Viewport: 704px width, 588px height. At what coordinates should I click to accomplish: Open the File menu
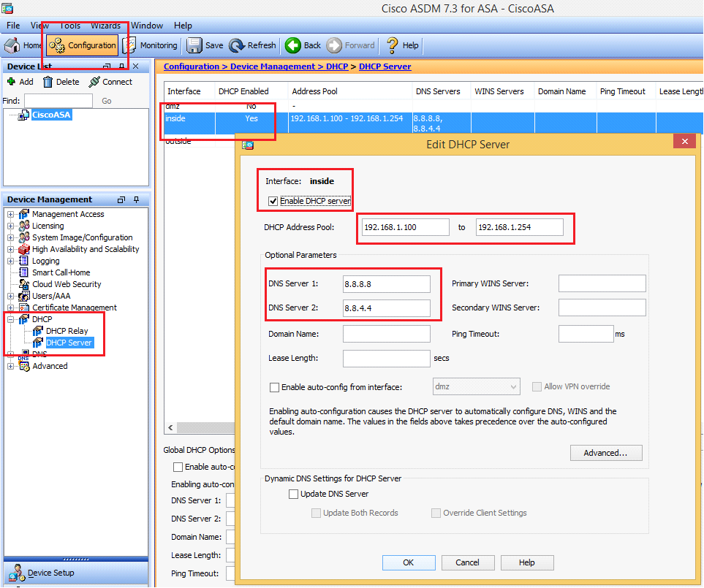[x=13, y=26]
